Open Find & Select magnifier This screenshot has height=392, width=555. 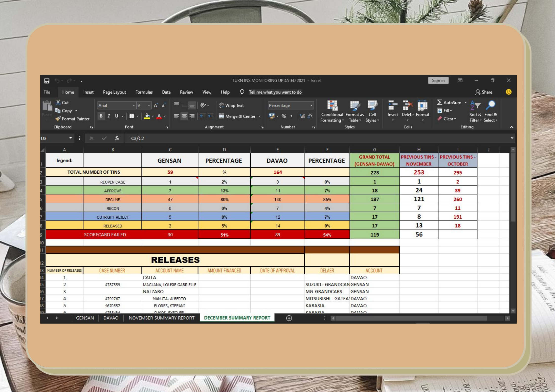click(491, 106)
